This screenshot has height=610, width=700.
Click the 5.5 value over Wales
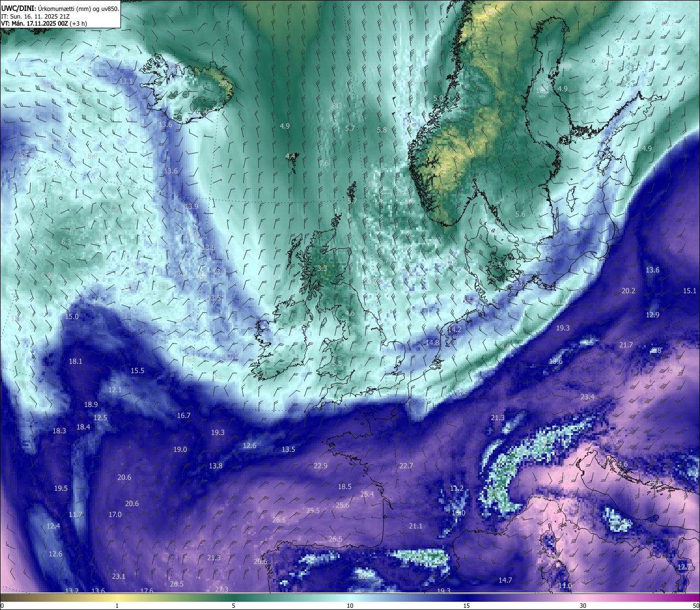337,363
